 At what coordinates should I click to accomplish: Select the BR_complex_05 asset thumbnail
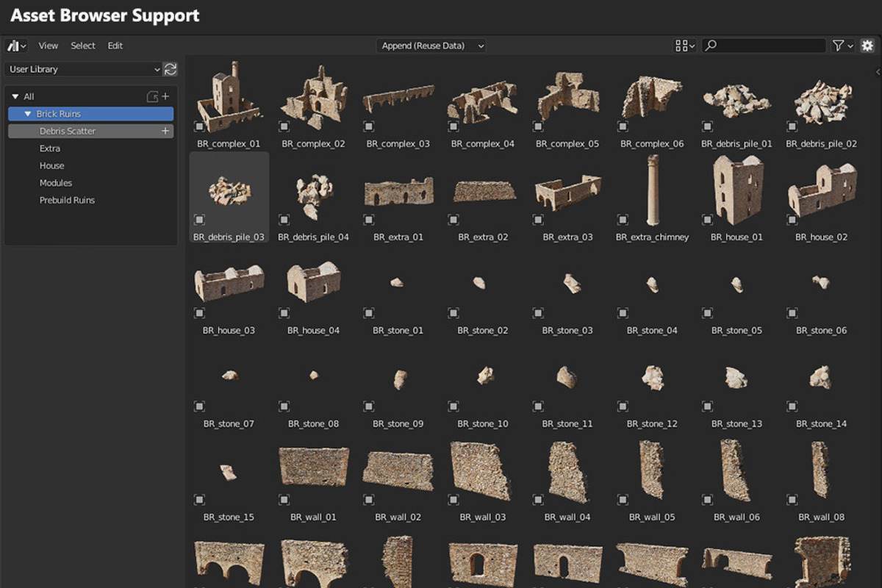pyautogui.click(x=567, y=97)
